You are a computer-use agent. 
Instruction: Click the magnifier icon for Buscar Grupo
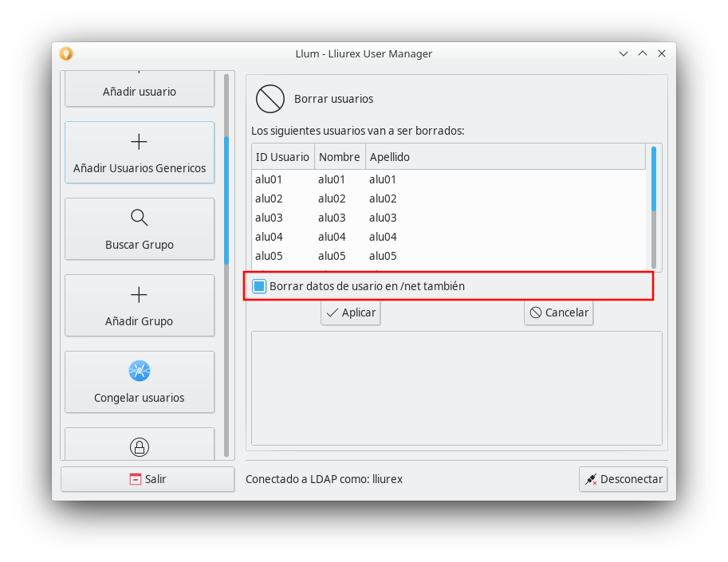coord(139,218)
